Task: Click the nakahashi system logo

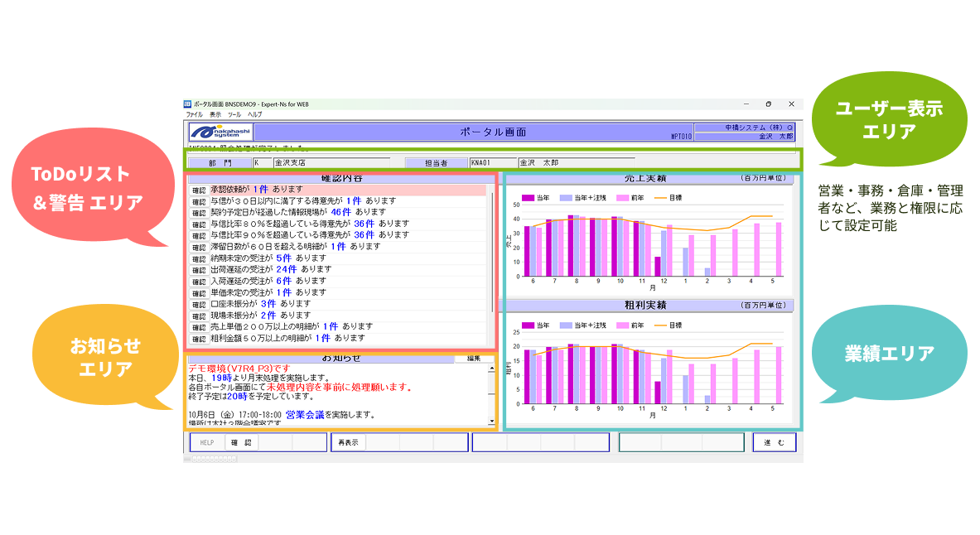Action: pos(220,132)
